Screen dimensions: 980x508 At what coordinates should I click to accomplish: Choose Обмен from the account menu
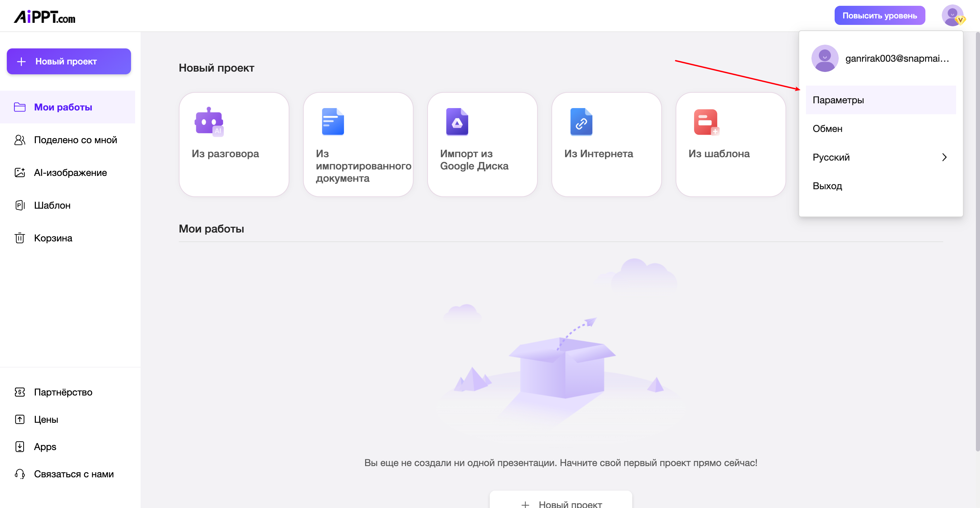click(827, 129)
